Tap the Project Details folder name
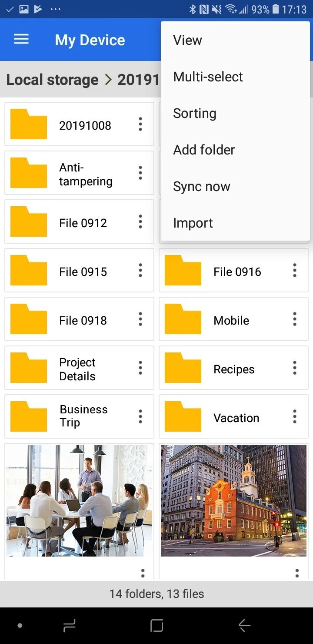This screenshot has width=313, height=644. [77, 369]
